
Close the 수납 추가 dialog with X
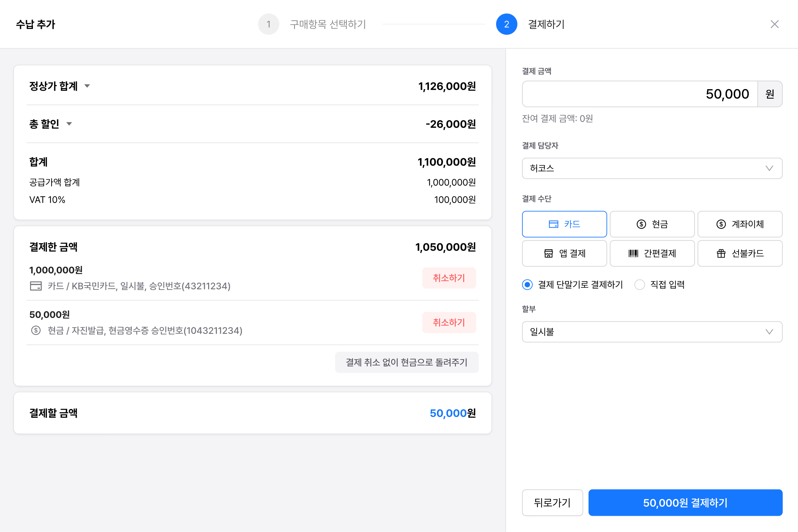click(774, 24)
